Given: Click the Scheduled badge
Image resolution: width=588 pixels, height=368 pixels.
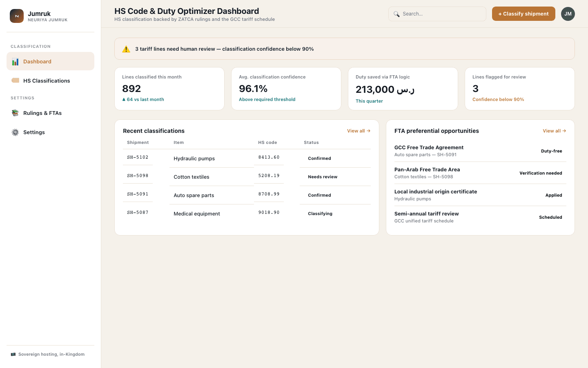Looking at the screenshot, I should pos(550,218).
